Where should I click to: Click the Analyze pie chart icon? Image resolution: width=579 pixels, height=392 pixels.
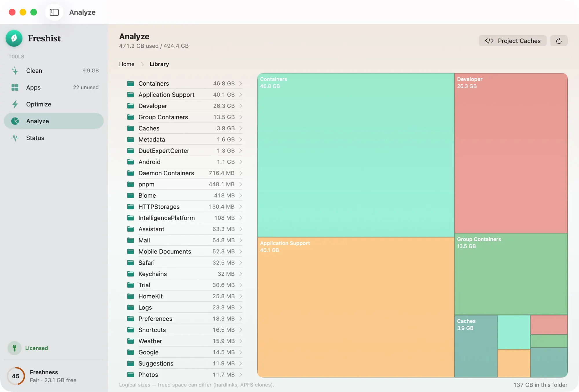pos(15,121)
